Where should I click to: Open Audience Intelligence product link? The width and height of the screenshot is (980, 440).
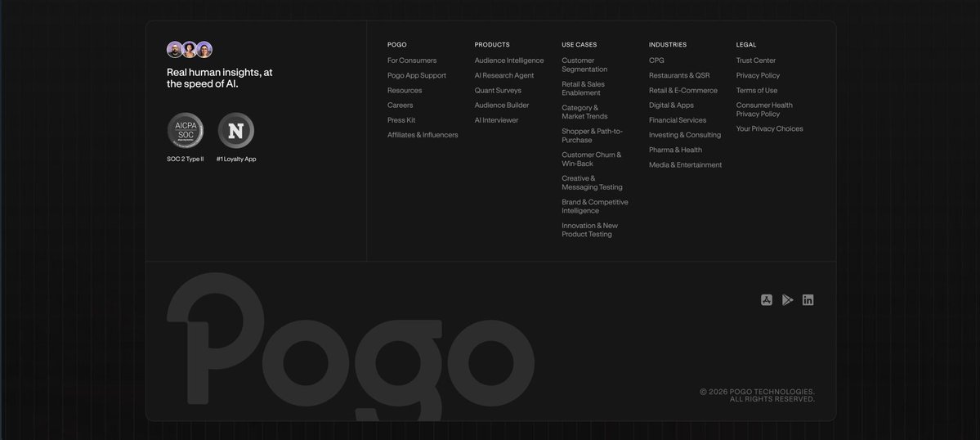coord(508,61)
